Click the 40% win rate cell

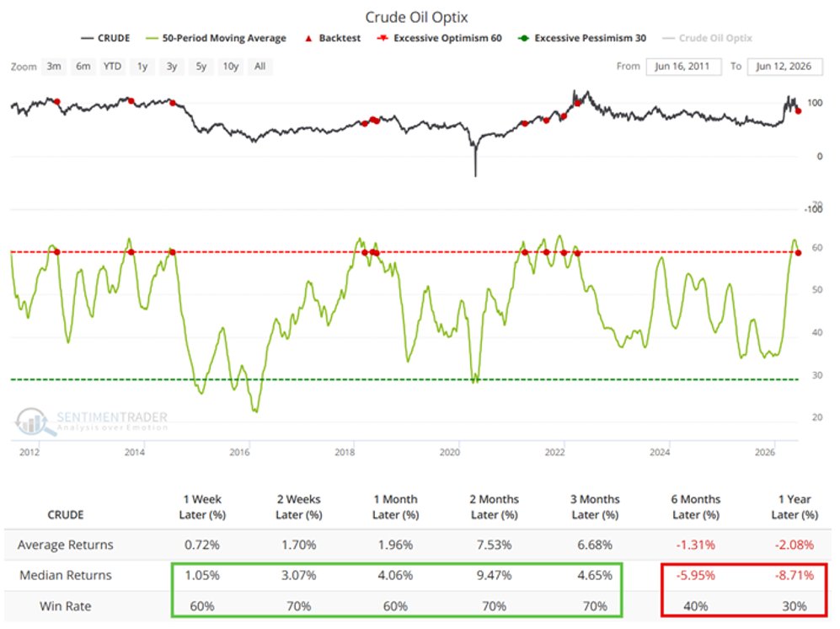point(695,606)
